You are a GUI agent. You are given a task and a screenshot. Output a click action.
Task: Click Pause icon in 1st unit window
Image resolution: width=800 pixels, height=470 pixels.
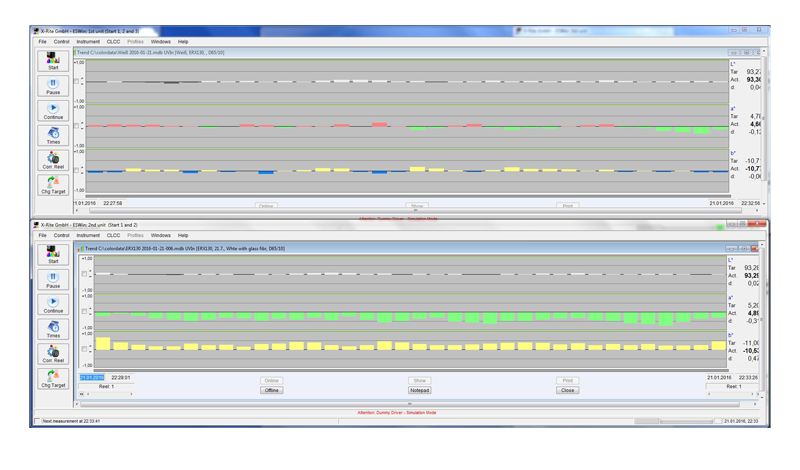point(53,86)
